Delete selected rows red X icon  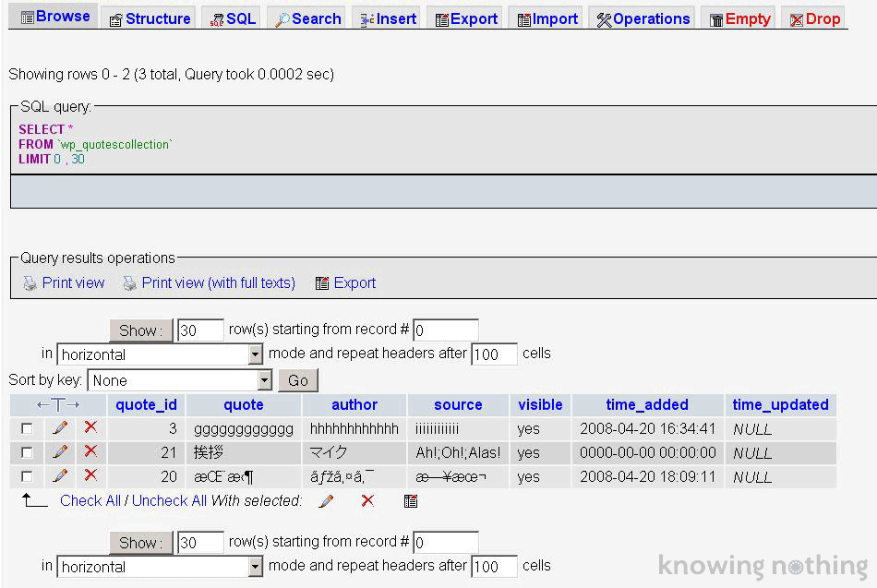pyautogui.click(x=367, y=500)
